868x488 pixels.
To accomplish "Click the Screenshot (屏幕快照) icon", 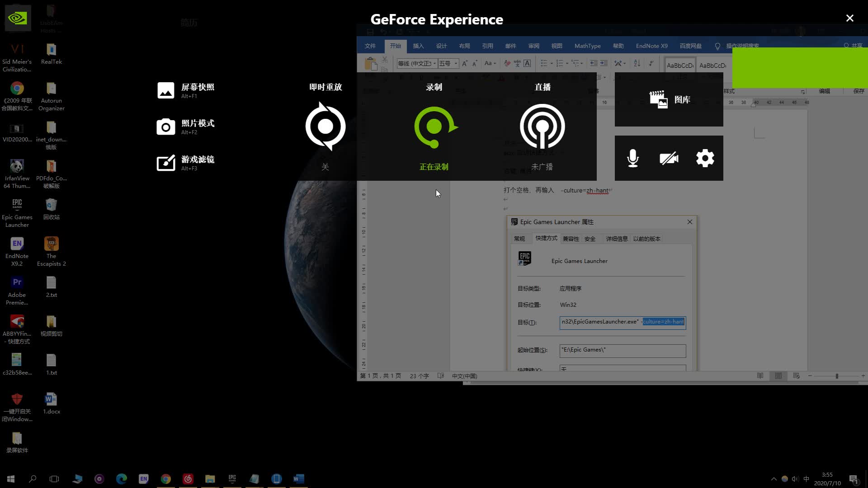I will coord(165,90).
